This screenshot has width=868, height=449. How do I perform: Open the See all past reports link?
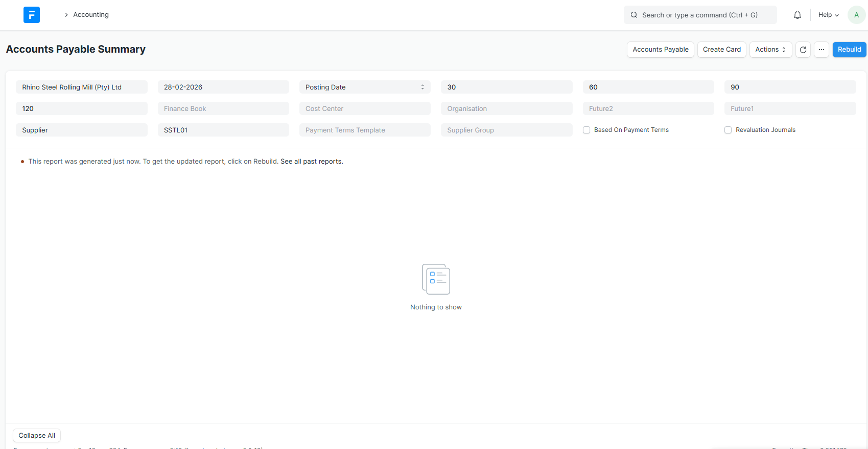coord(312,162)
